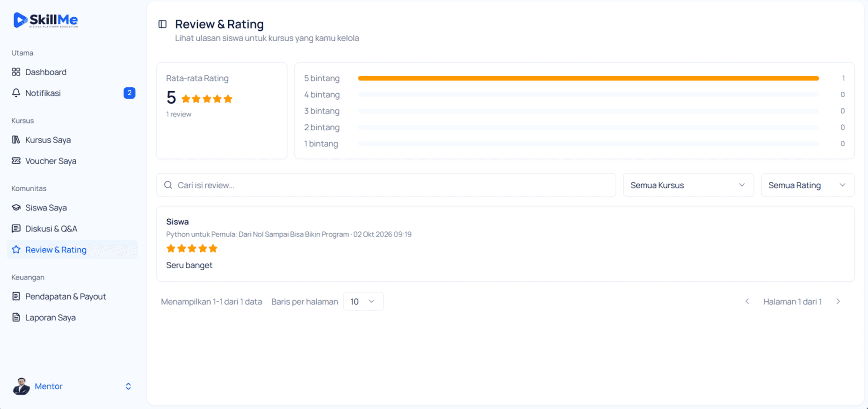This screenshot has width=868, height=409.
Task: Click the 4 bintang rating bar
Action: (x=588, y=94)
